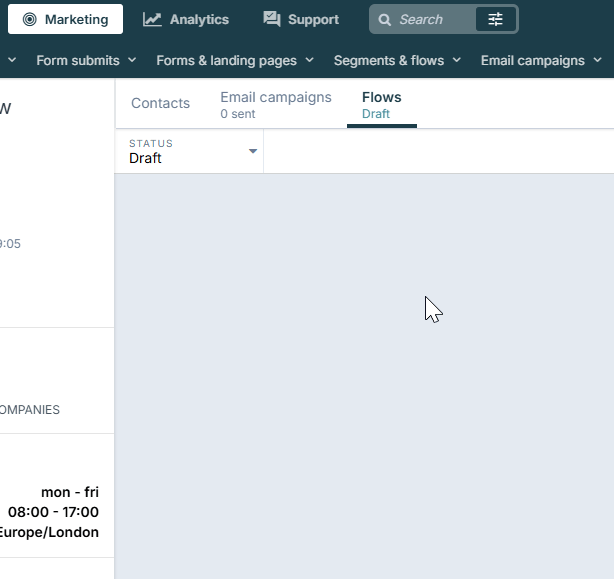Select the Flows Draft tab

tap(382, 105)
